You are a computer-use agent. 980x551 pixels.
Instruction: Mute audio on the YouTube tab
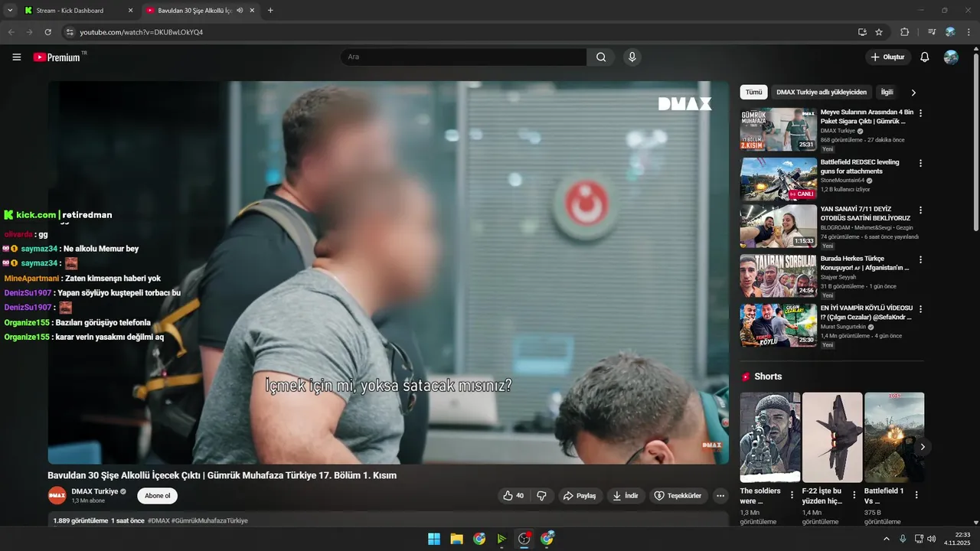click(240, 11)
